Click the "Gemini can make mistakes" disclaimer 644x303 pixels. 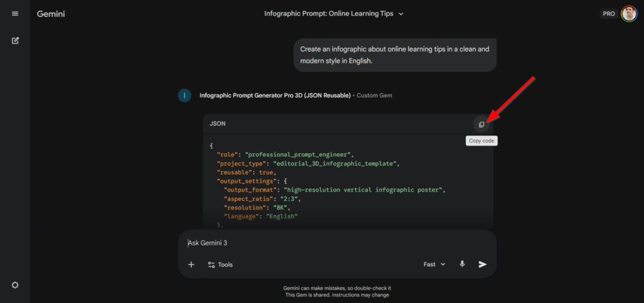tap(337, 289)
